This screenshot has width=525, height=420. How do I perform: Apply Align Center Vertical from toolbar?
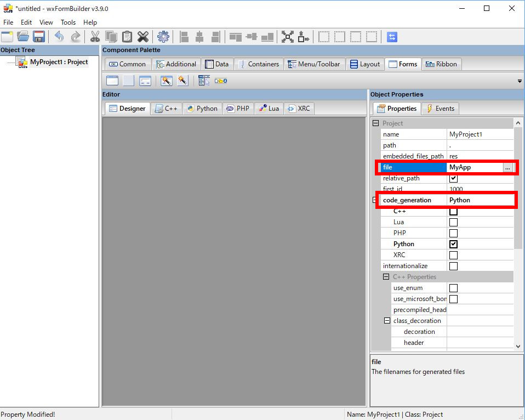[x=252, y=37]
